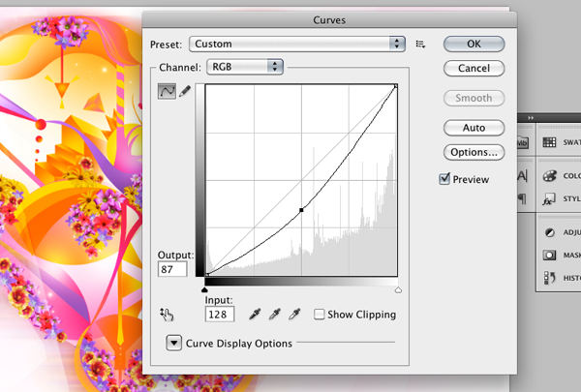Screen dimensions: 581x392
Task: Open the Channel dropdown showing RGB
Action: click(245, 67)
